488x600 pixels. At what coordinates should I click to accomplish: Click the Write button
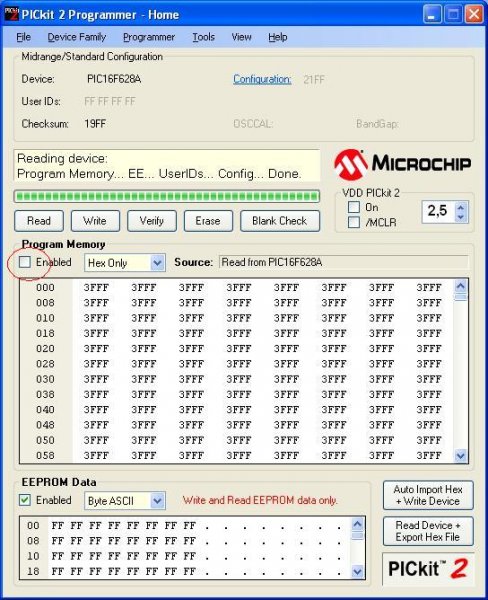[x=95, y=221]
